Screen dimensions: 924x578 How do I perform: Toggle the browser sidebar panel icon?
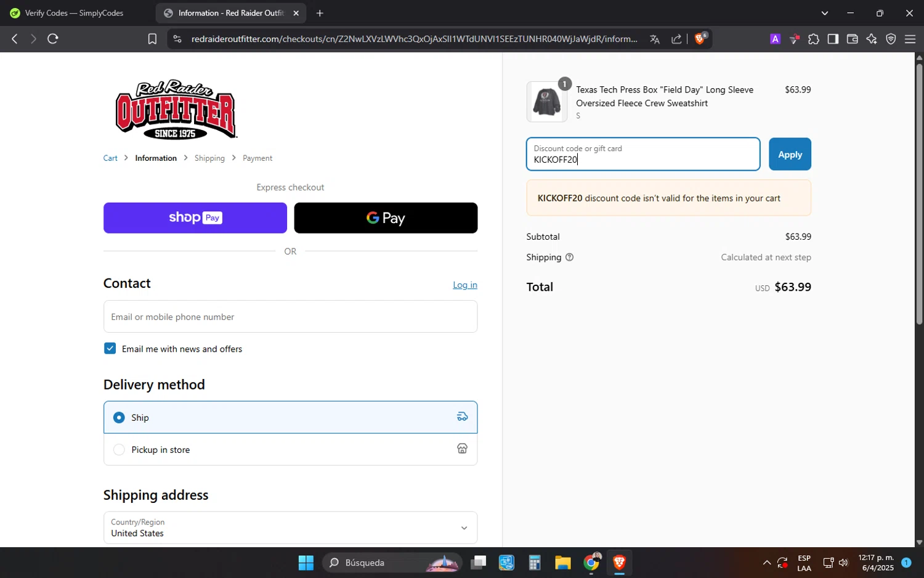833,39
